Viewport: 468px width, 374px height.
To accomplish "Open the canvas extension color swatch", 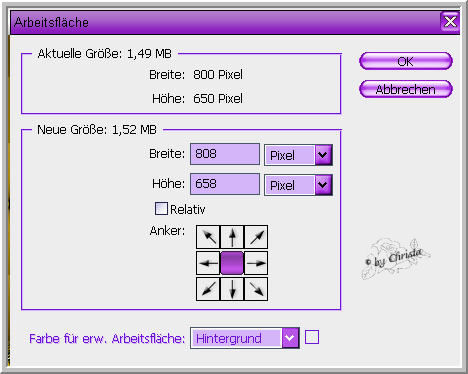I will 312,337.
